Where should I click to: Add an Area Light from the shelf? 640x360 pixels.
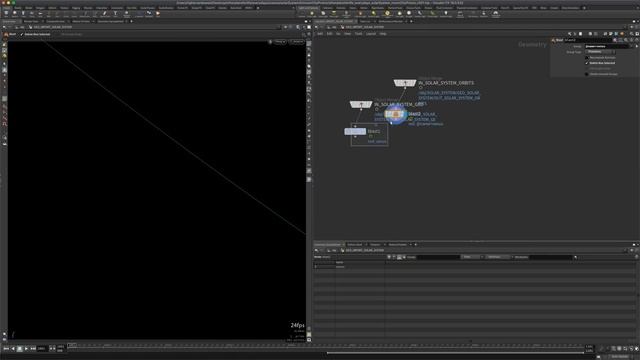(x=334, y=14)
